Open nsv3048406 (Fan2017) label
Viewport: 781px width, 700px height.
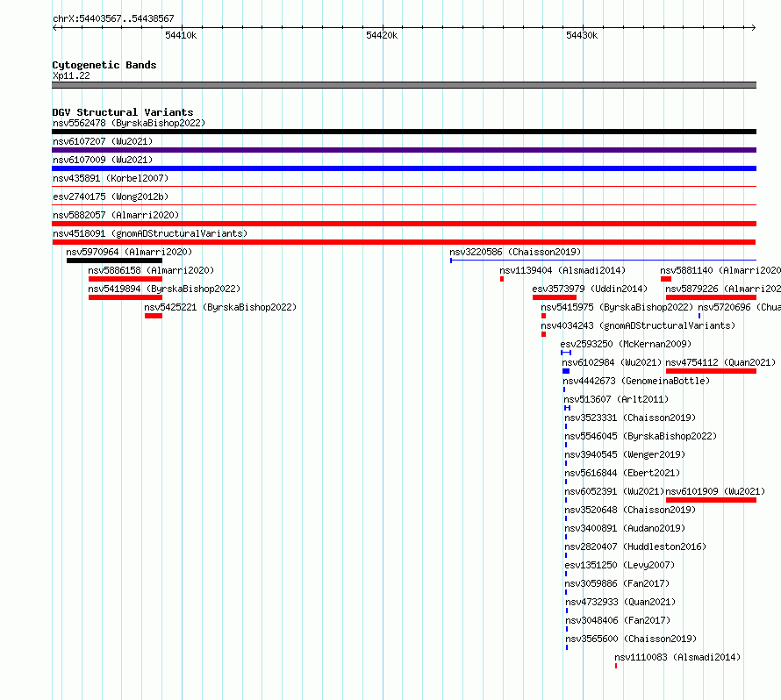pyautogui.click(x=618, y=620)
